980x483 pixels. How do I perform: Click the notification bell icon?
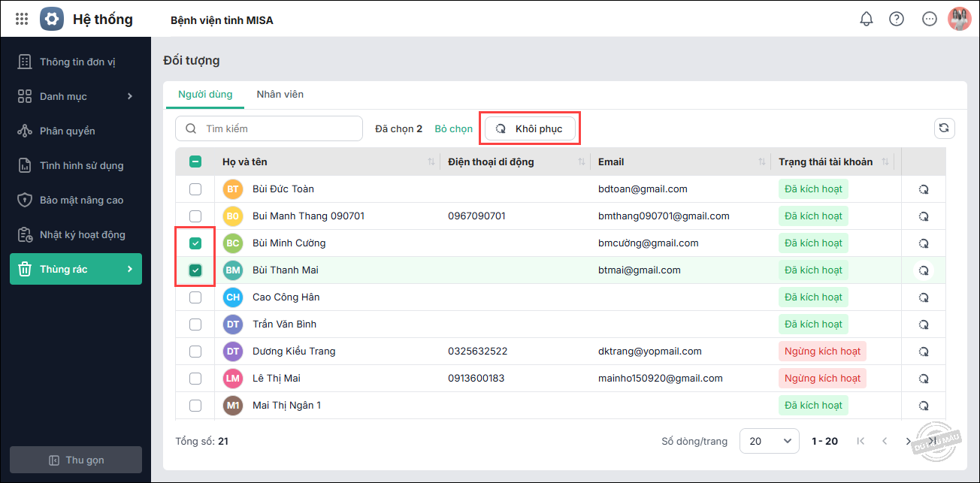tap(866, 20)
